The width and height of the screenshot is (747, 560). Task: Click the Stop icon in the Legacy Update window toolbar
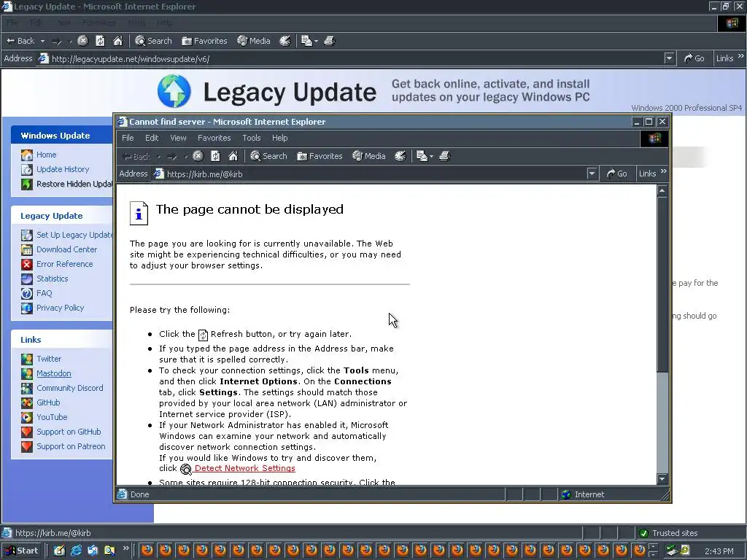click(83, 41)
